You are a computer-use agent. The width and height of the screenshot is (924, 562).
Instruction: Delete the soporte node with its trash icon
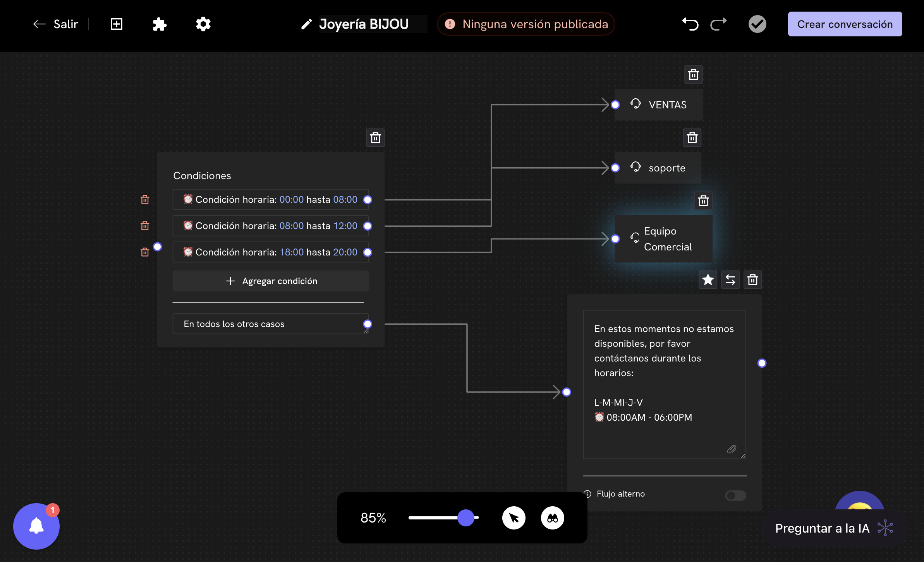(692, 137)
